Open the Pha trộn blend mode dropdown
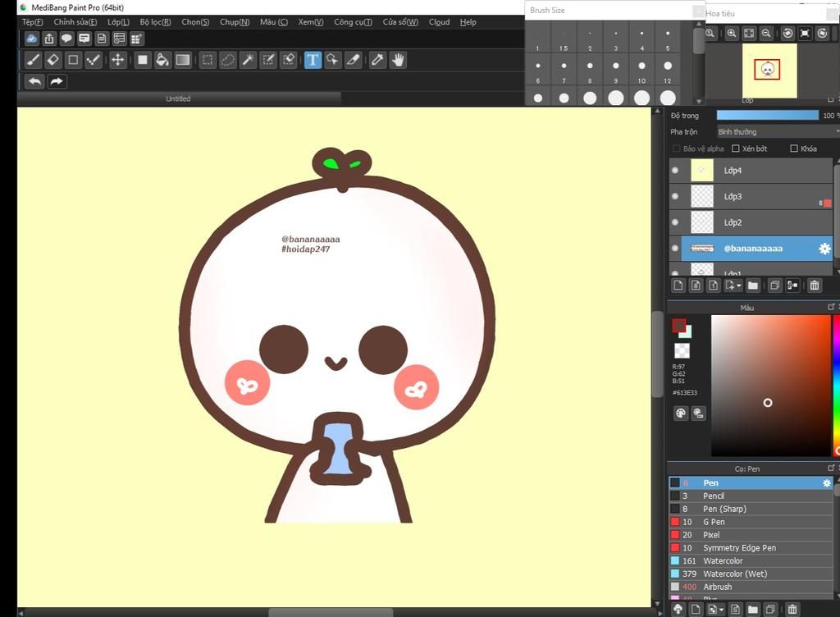The image size is (840, 617). 778,132
